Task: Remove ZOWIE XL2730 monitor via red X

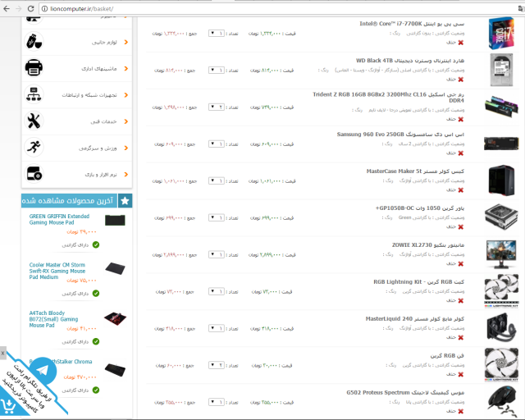Action: click(461, 263)
